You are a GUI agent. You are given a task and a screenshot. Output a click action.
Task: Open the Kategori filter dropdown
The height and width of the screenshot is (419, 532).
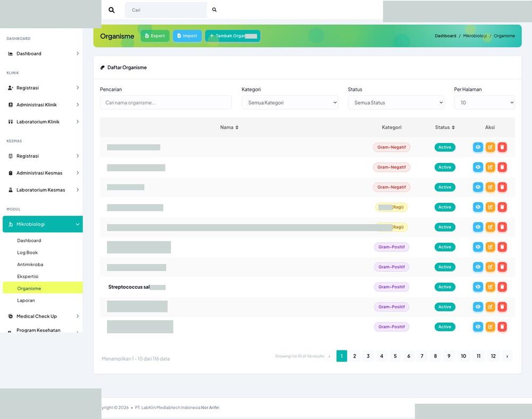point(290,103)
